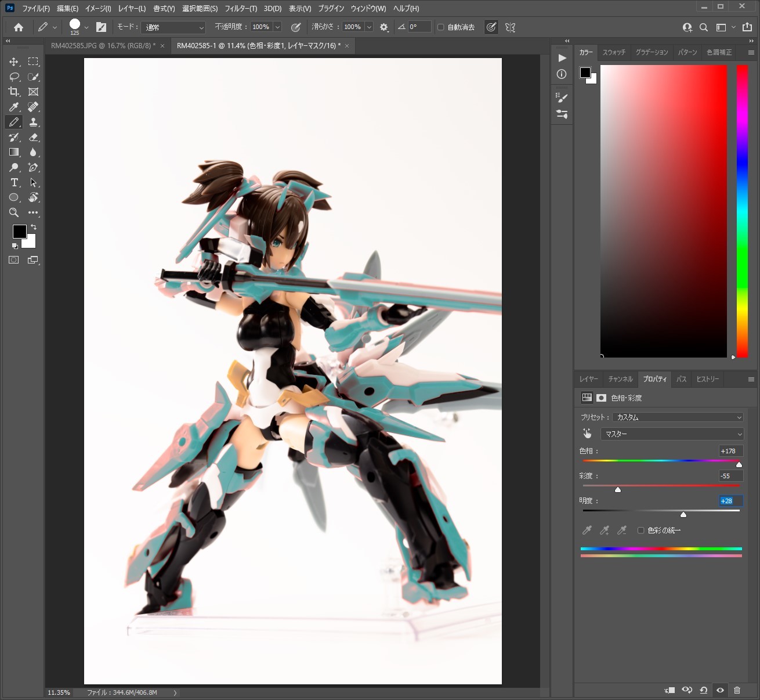760x700 pixels.
Task: Enable the 自動消去 checkbox
Action: coord(441,27)
